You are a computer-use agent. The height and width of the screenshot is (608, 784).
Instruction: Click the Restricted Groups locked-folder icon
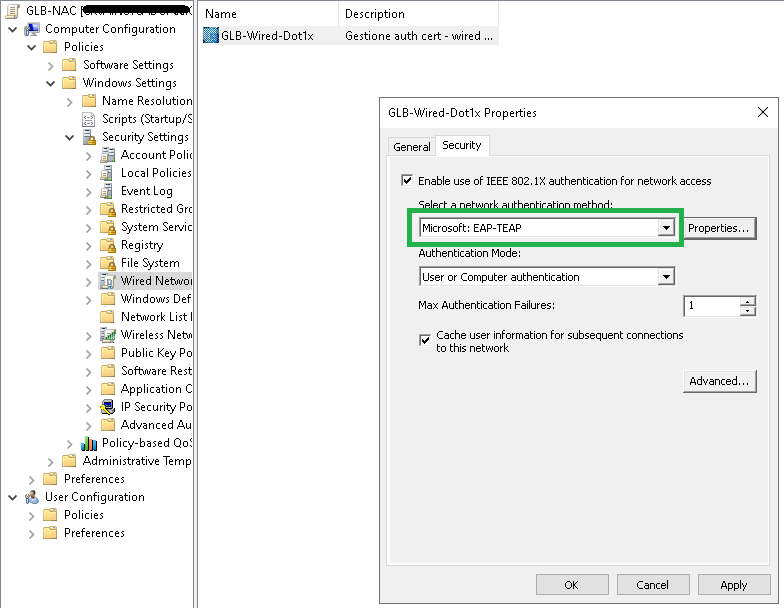(108, 209)
